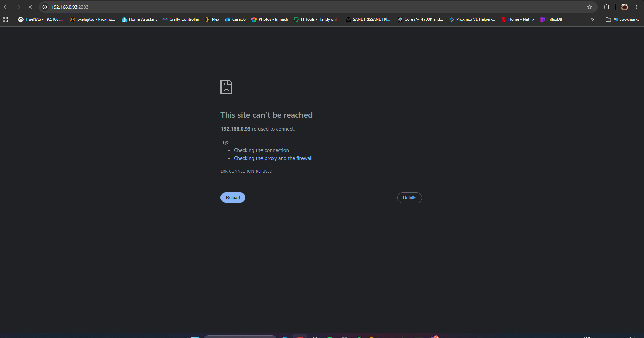Viewport: 644px width, 338px height.
Task: Open the Plex bookmark
Action: pos(212,19)
